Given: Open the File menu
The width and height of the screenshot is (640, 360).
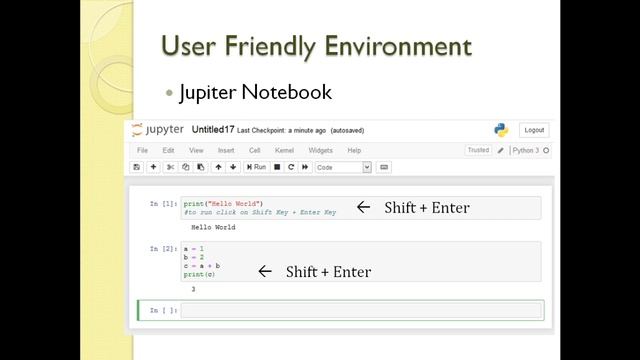Looking at the screenshot, I should tap(142, 150).
